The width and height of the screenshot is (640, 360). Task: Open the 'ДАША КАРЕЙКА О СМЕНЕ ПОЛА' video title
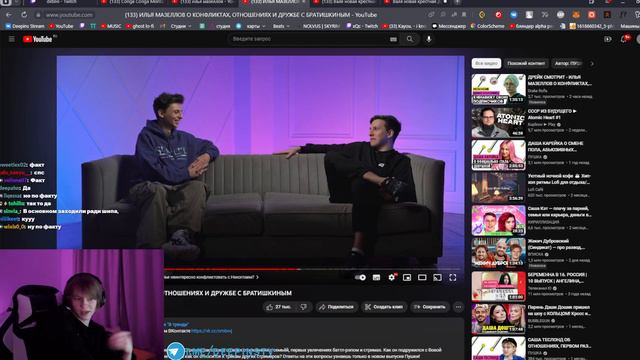tap(556, 147)
